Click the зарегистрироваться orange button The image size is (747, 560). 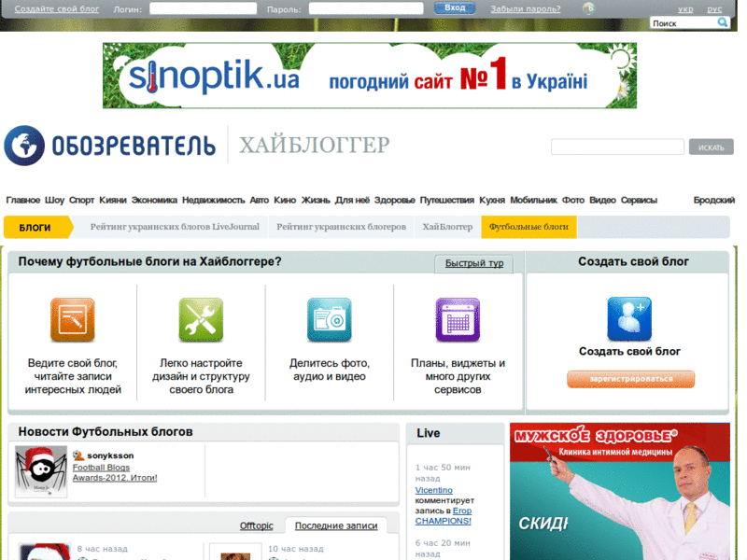(631, 379)
